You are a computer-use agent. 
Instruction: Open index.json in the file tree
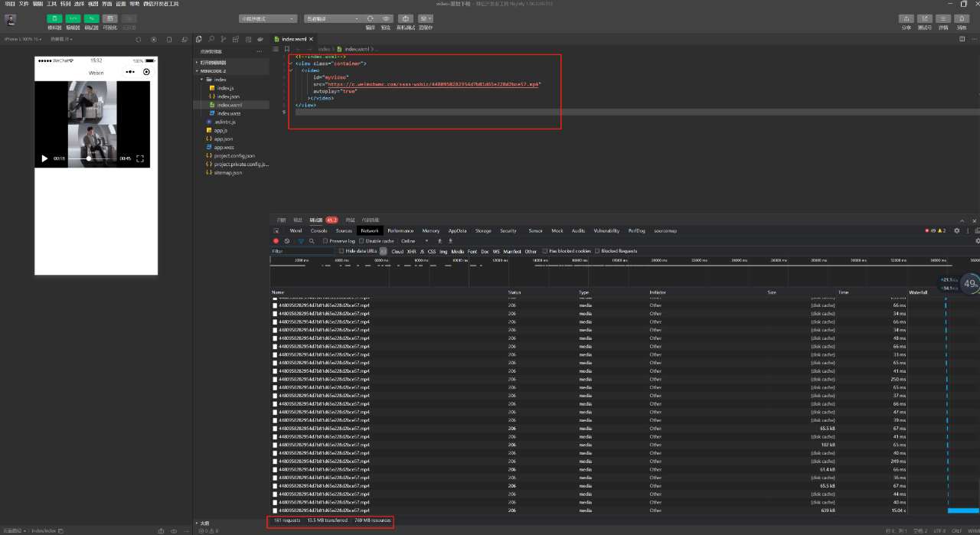click(x=228, y=96)
